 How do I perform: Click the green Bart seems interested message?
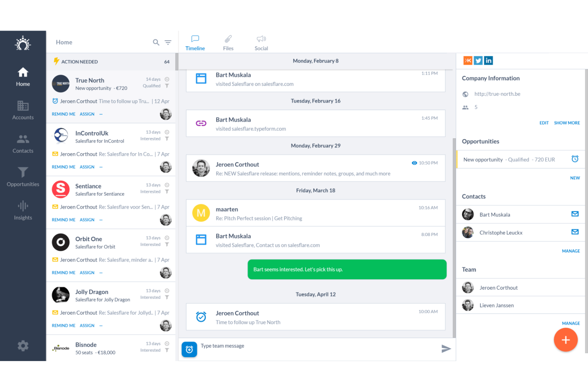click(347, 269)
